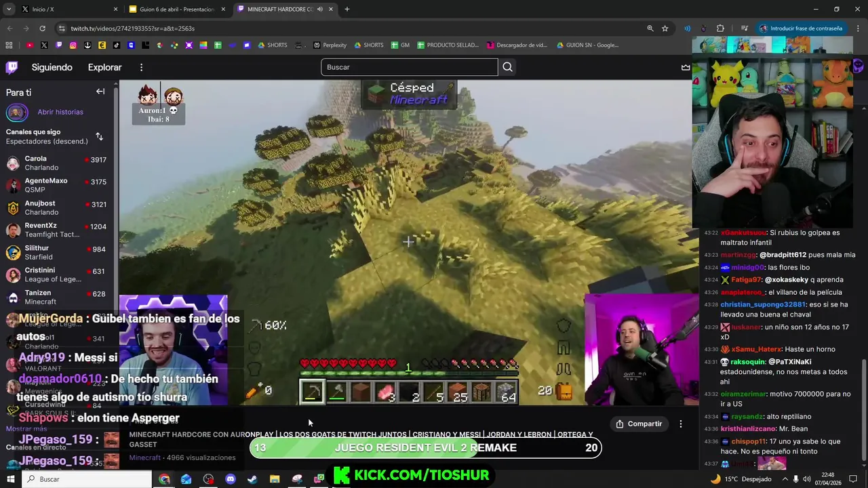
Task: Open the weather widget 15°C Despejado
Action: point(741,479)
